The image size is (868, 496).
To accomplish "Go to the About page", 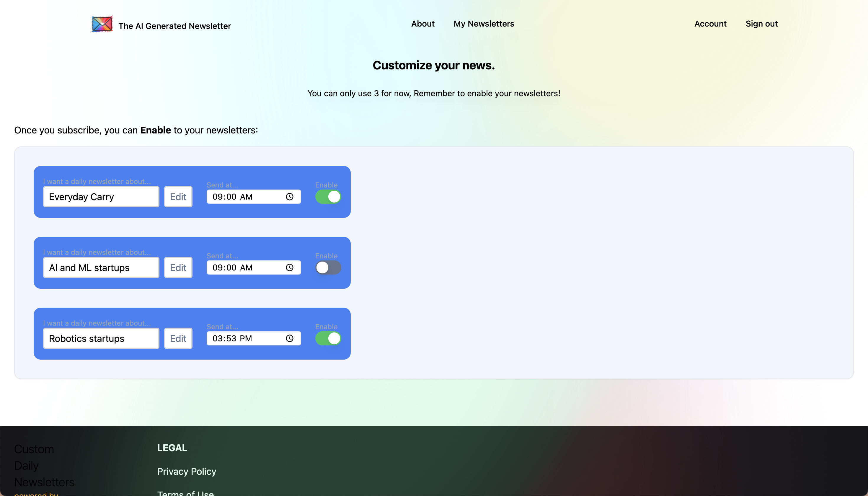I will [x=422, y=24].
